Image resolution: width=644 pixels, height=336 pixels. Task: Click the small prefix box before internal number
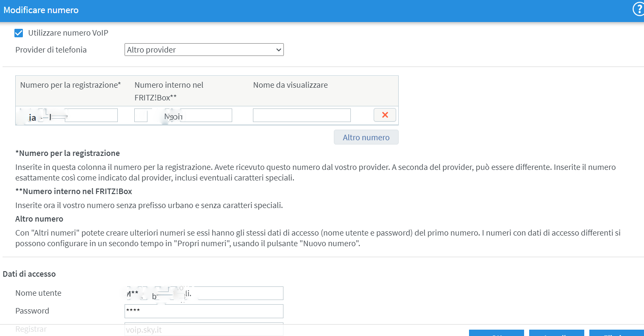(141, 115)
